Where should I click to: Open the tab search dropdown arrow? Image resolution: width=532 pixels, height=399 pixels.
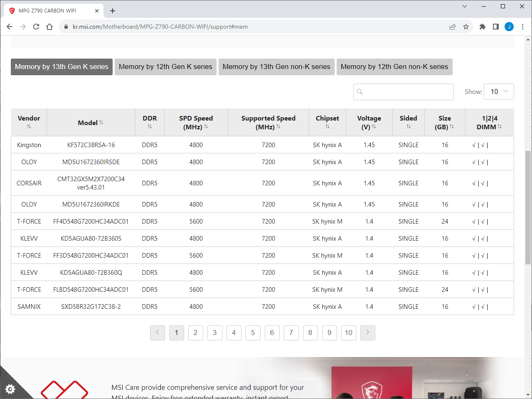pyautogui.click(x=465, y=6)
